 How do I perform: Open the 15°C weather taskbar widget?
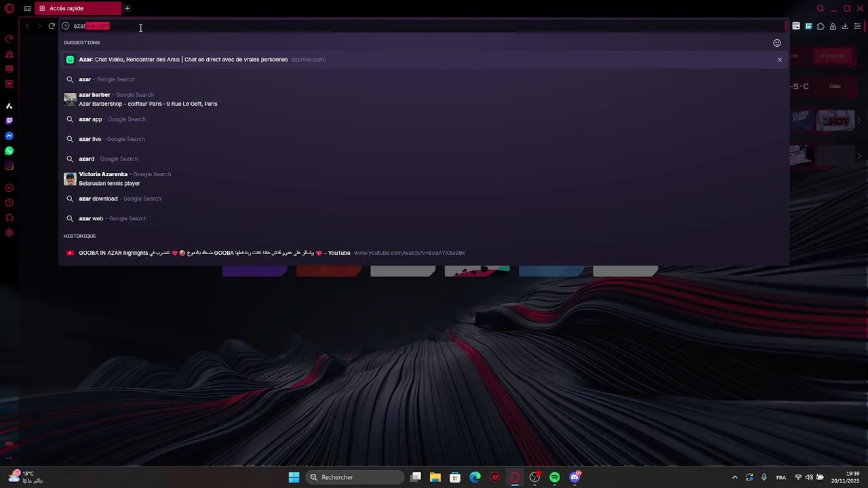point(26,477)
